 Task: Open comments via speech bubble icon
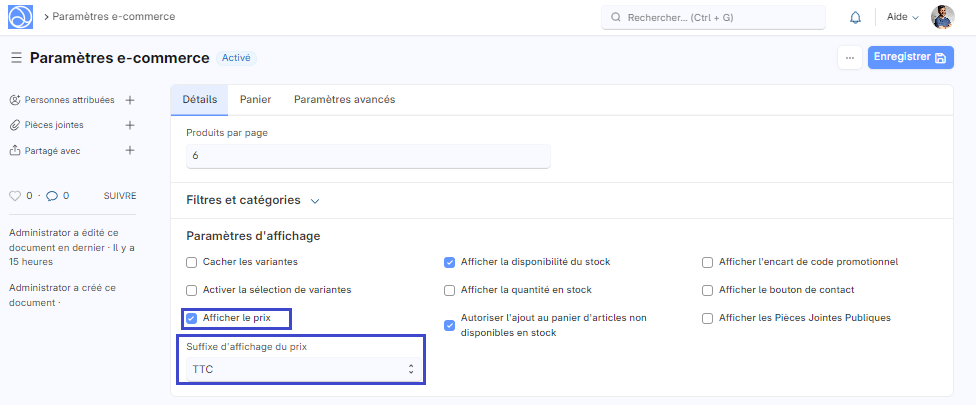(52, 196)
